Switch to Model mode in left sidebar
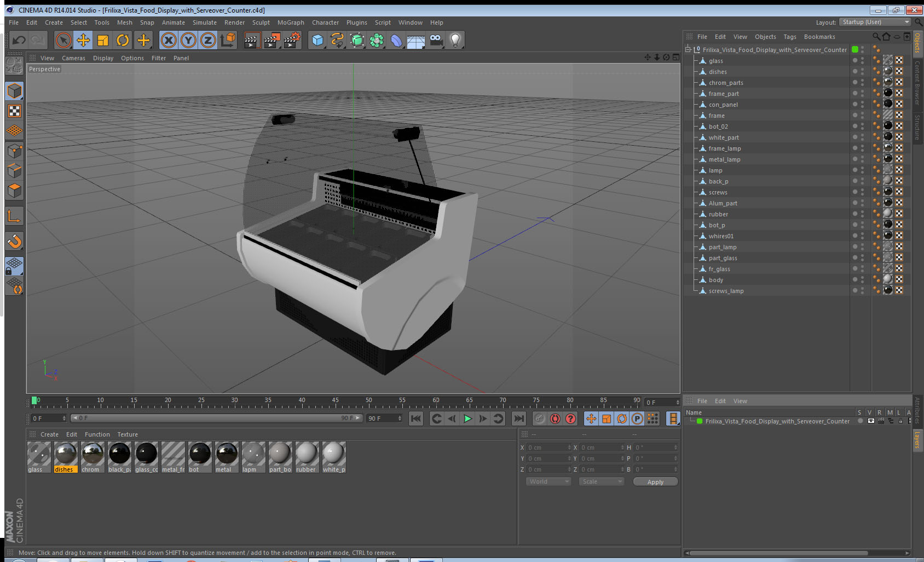 pos(15,91)
